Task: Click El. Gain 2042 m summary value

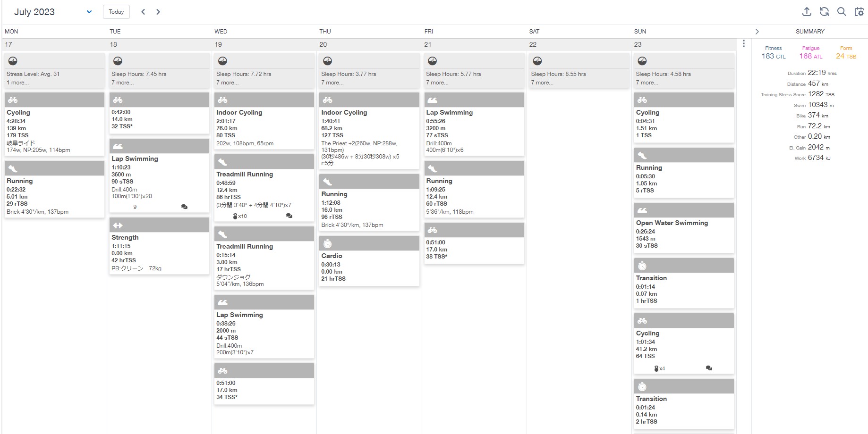Action: pos(819,147)
